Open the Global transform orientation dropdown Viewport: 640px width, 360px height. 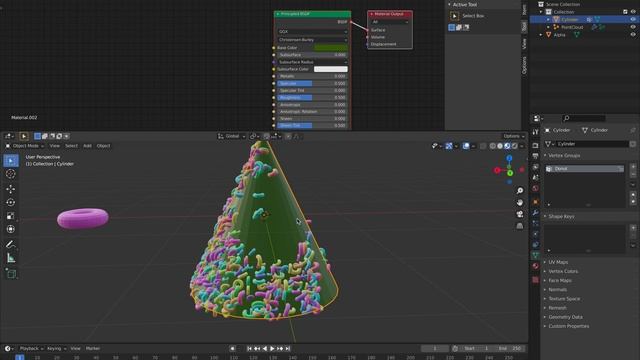[x=231, y=136]
